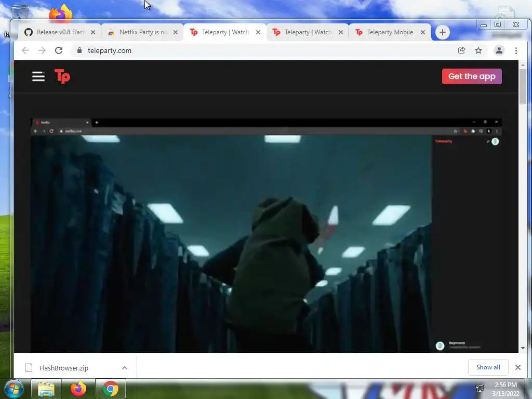Share this page using the share icon
This screenshot has height=399, width=532.
(461, 50)
